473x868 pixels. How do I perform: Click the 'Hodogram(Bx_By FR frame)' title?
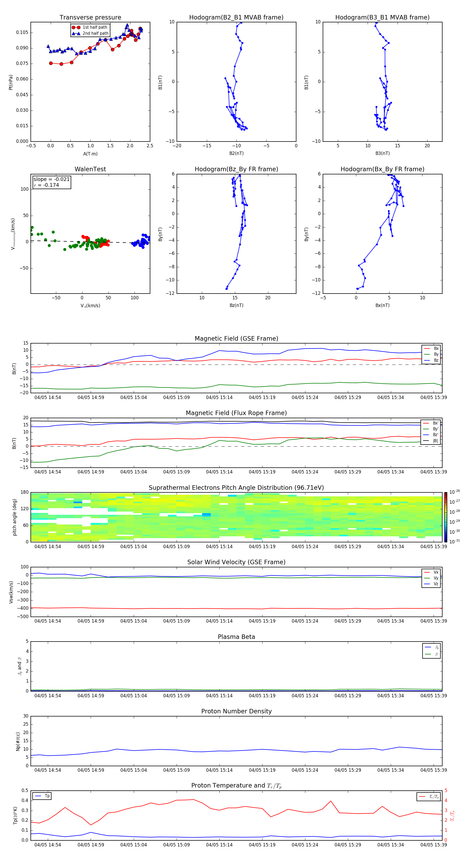[x=382, y=169]
